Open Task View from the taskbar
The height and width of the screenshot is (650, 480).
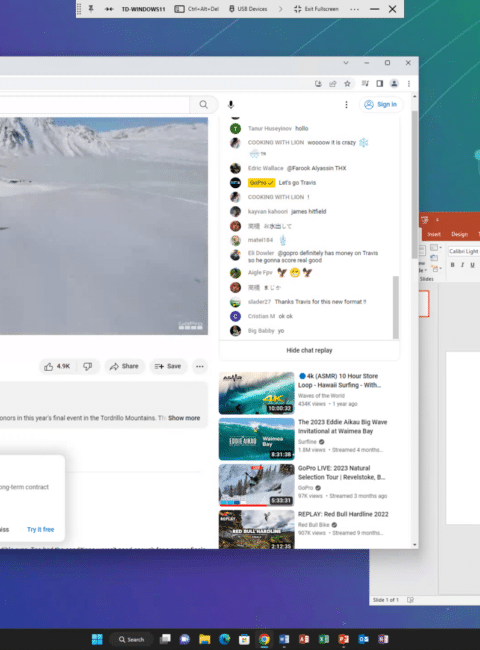(x=165, y=639)
